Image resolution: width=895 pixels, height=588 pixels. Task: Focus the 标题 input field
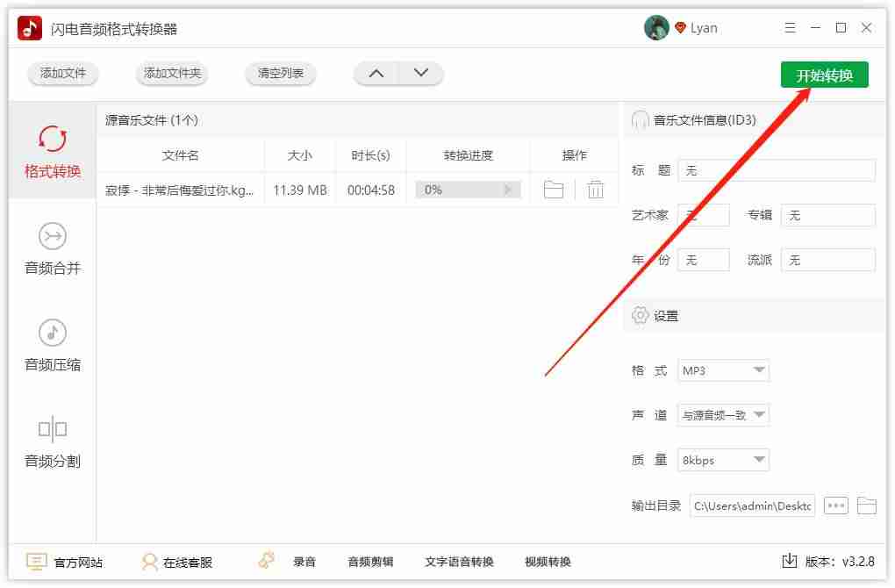click(777, 170)
